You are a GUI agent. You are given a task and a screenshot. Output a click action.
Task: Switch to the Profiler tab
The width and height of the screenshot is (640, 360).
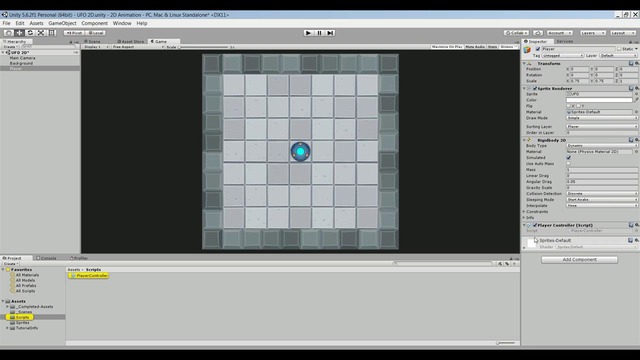(79, 258)
